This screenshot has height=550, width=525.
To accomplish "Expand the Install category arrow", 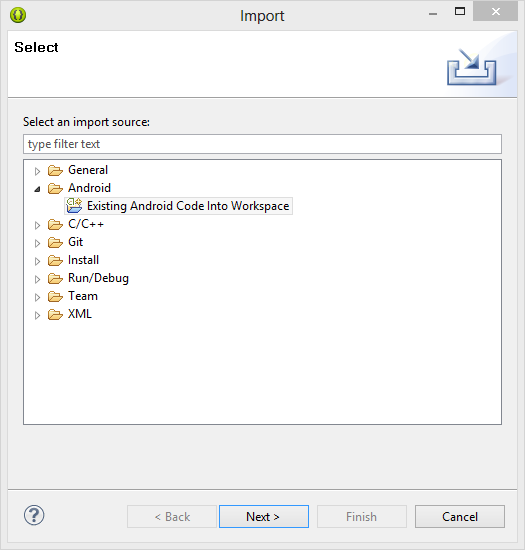I will click(x=37, y=261).
